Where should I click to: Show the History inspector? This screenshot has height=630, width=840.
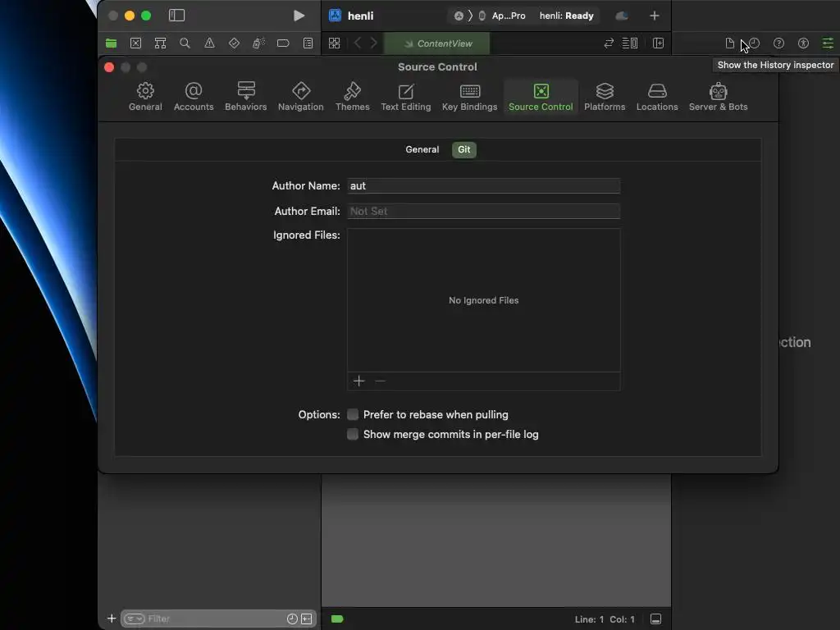tap(755, 43)
